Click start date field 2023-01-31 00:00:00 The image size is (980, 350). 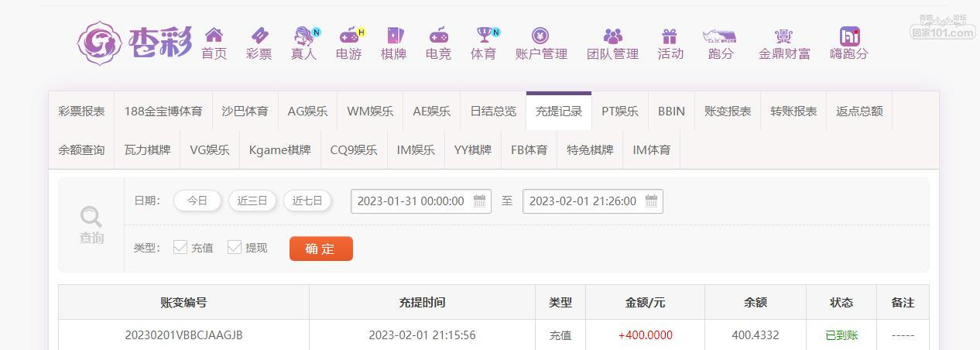pos(421,201)
